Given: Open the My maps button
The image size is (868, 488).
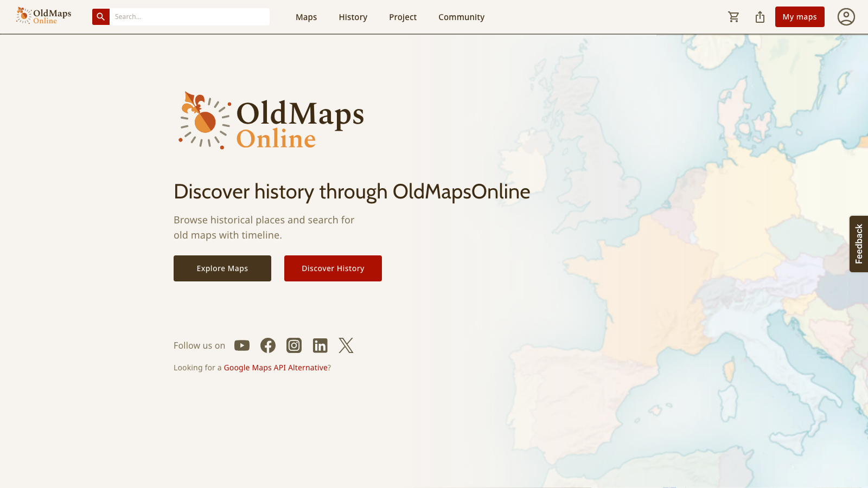Looking at the screenshot, I should [x=800, y=17].
